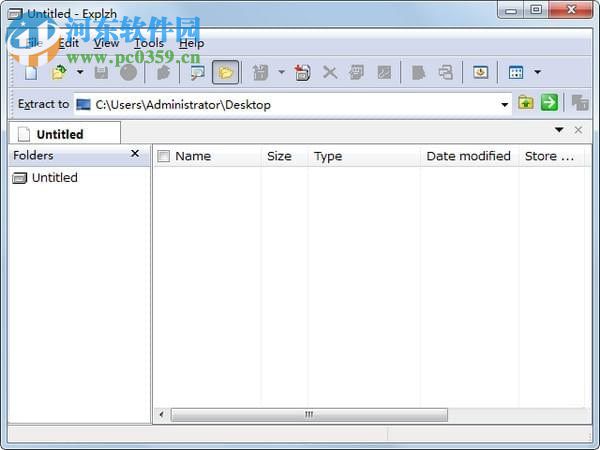
Task: Click the Folders pane title
Action: tap(33, 155)
